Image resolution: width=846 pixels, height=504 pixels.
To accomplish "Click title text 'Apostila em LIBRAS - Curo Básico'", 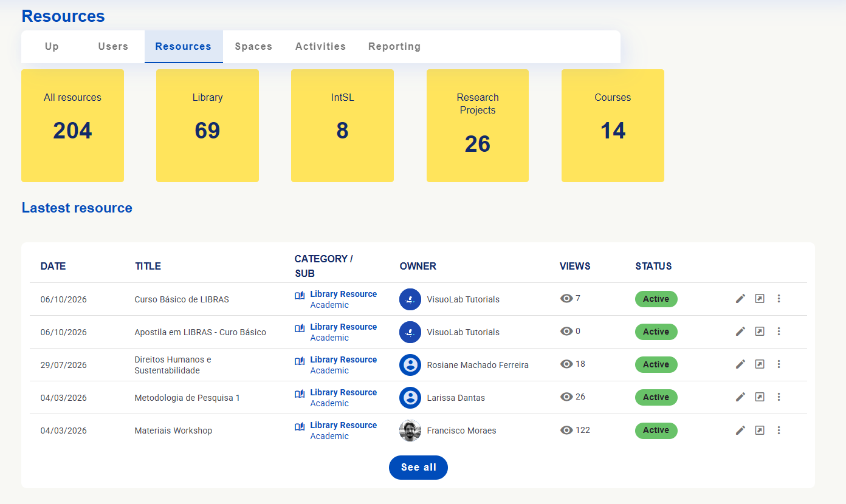I will [x=200, y=332].
